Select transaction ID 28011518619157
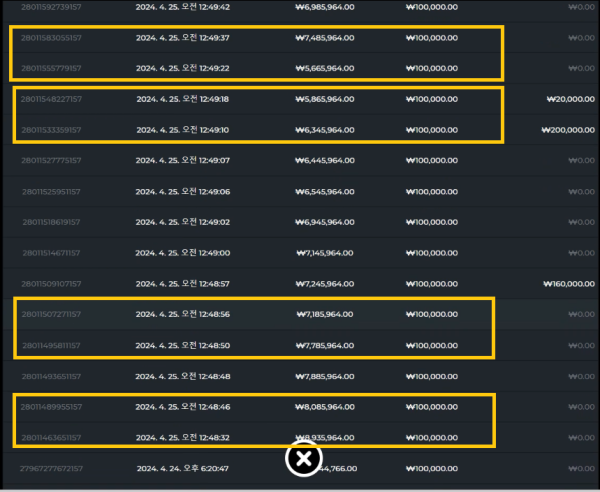This screenshot has width=600, height=492. pos(51,222)
